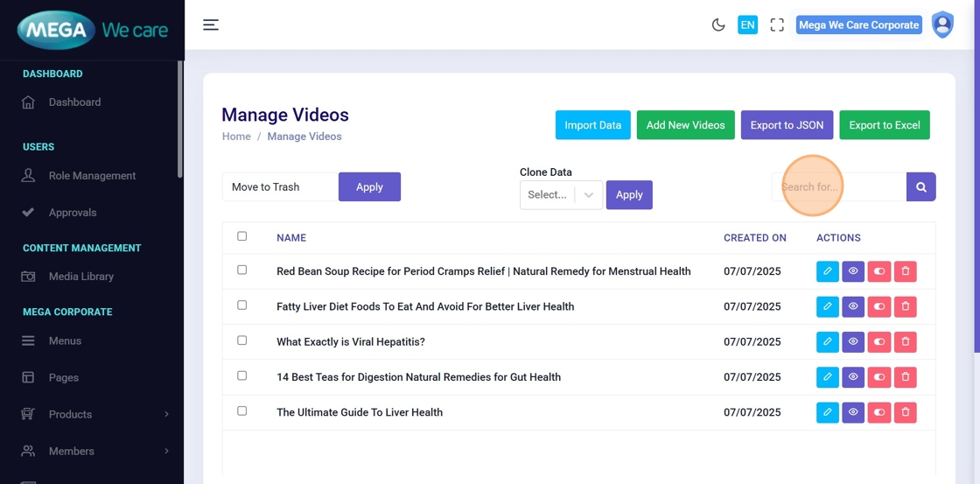Focus the Search for input field
The image size is (980, 484).
pyautogui.click(x=838, y=186)
